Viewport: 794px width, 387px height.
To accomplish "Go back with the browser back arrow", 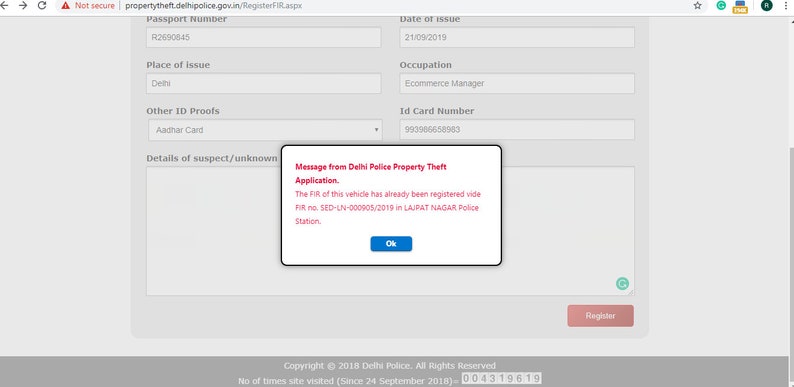I will tap(5, 6).
